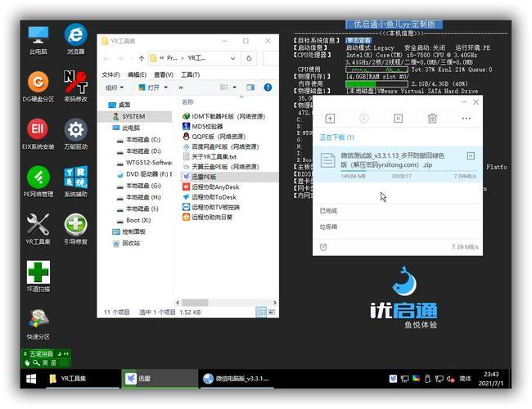
Task: Click the alarm clock icon in Xunlei
Action: click(323, 247)
